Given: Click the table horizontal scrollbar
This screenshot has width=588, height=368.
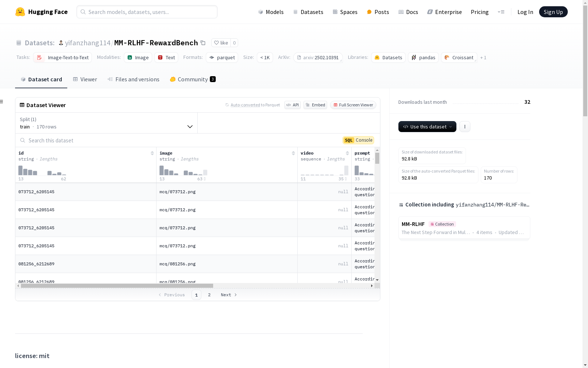Looking at the screenshot, I should (x=117, y=286).
